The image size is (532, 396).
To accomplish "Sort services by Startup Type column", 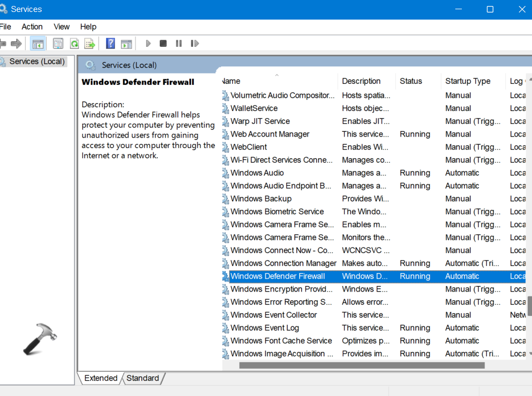I will (467, 81).
